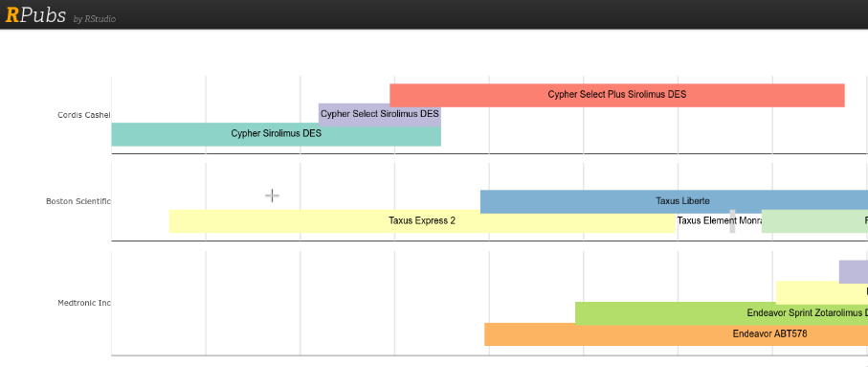
Task: Click the small gray Taxus Element bar
Action: click(x=732, y=221)
